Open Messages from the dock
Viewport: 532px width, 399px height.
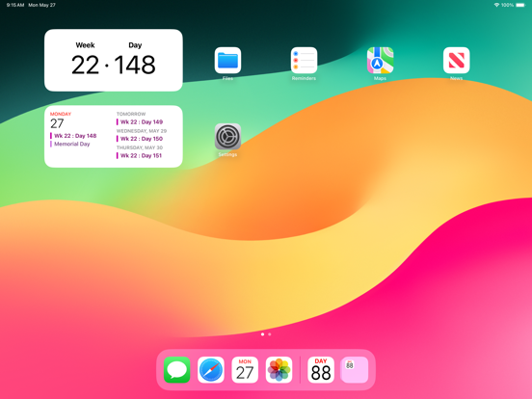pyautogui.click(x=176, y=370)
